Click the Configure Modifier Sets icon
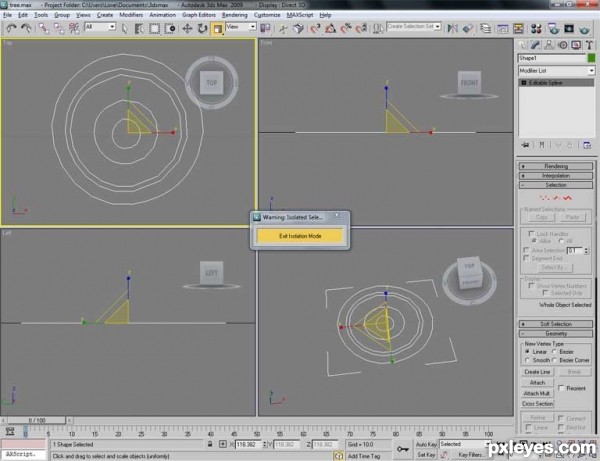 [587, 145]
